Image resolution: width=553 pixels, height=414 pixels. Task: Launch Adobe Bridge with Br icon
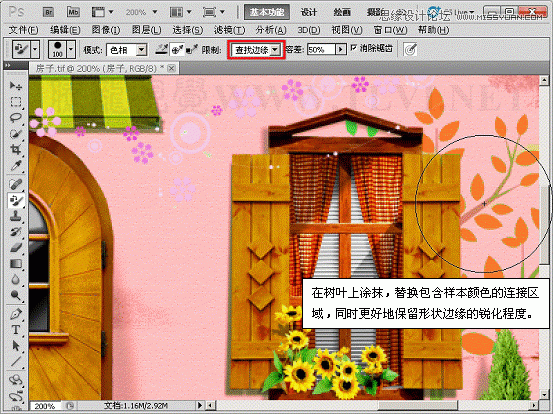click(x=49, y=12)
